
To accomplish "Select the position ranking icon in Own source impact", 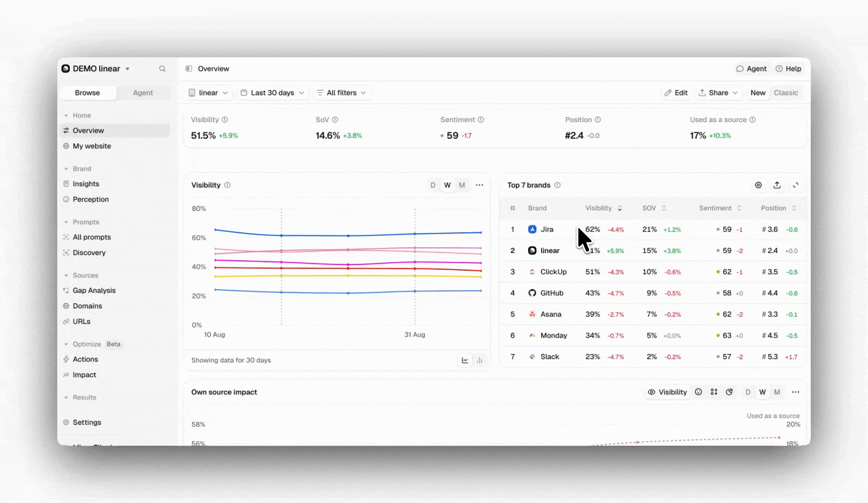I will coord(714,392).
